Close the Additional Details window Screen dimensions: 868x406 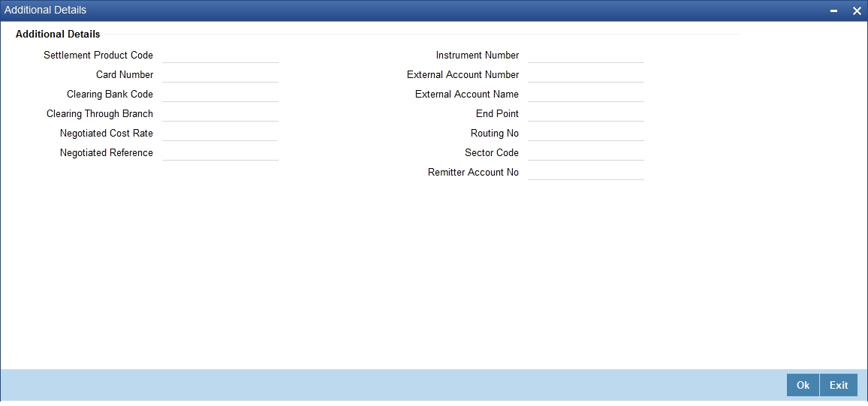point(857,11)
